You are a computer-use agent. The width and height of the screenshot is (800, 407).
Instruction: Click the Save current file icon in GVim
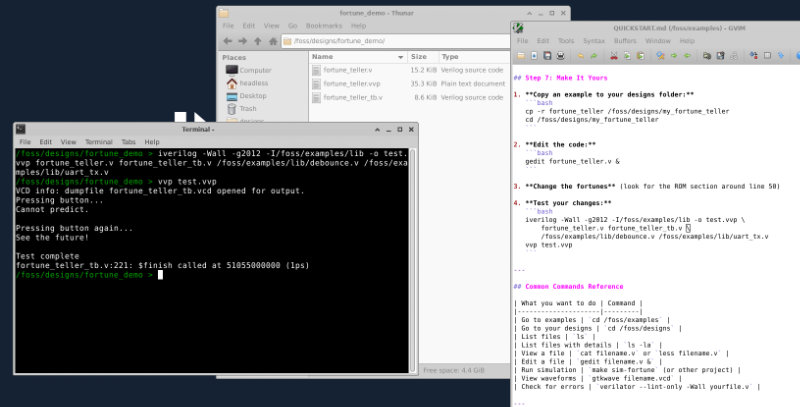pyautogui.click(x=534, y=56)
